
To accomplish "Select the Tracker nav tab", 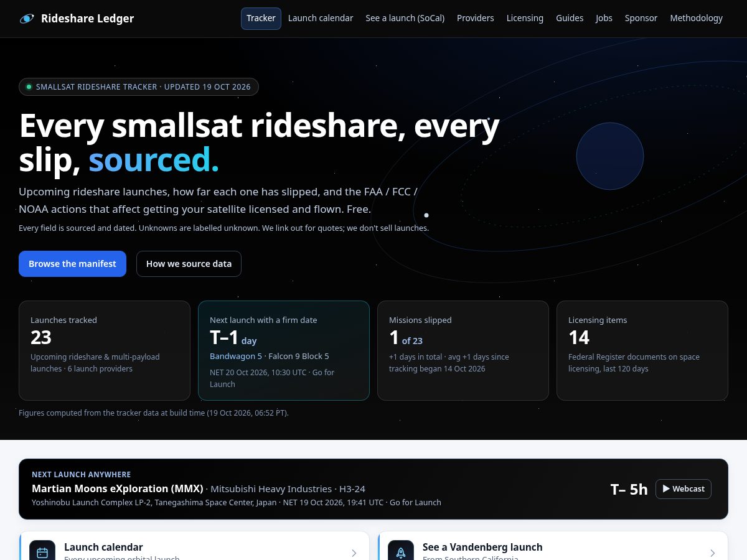I will click(x=261, y=19).
